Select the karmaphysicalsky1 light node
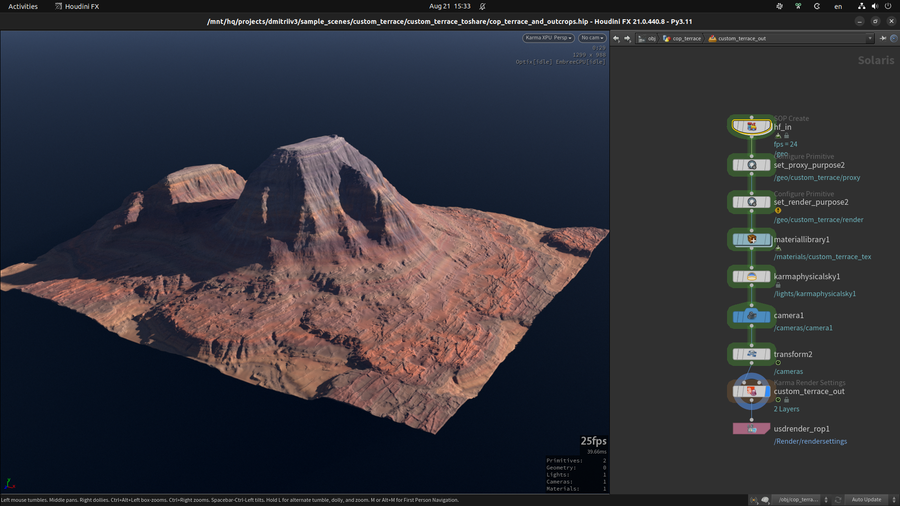The width and height of the screenshot is (900, 506). [752, 277]
